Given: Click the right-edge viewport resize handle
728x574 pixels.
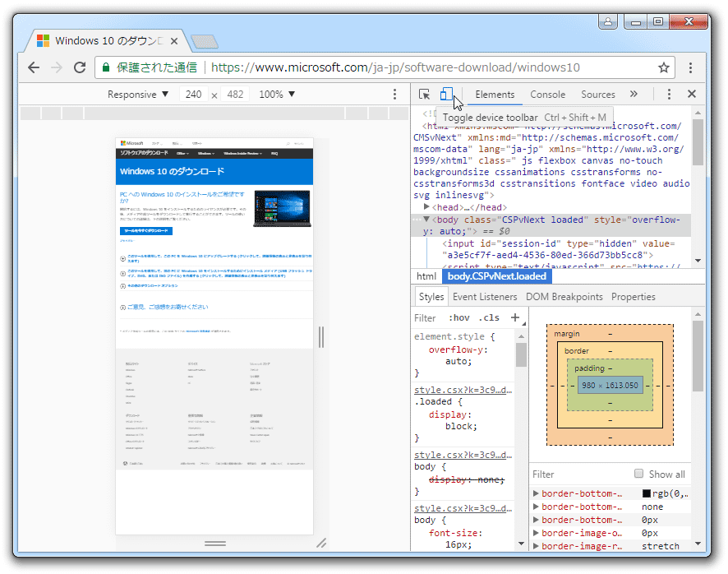Looking at the screenshot, I should (321, 337).
